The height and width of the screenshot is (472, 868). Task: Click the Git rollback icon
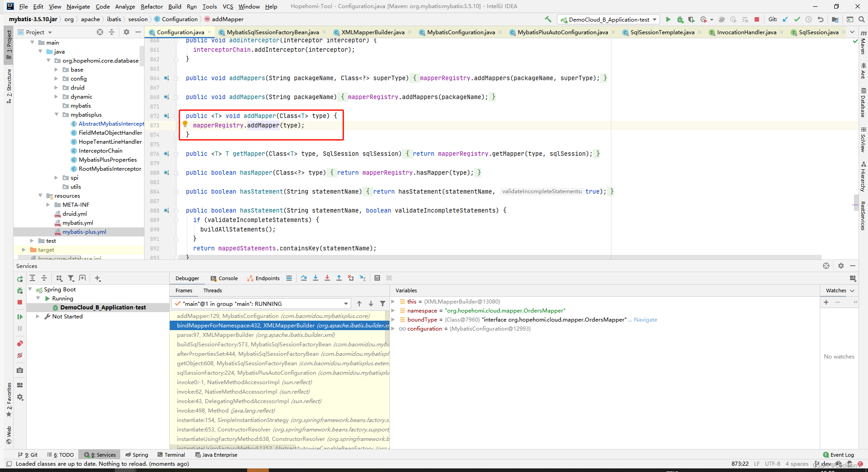pos(820,19)
